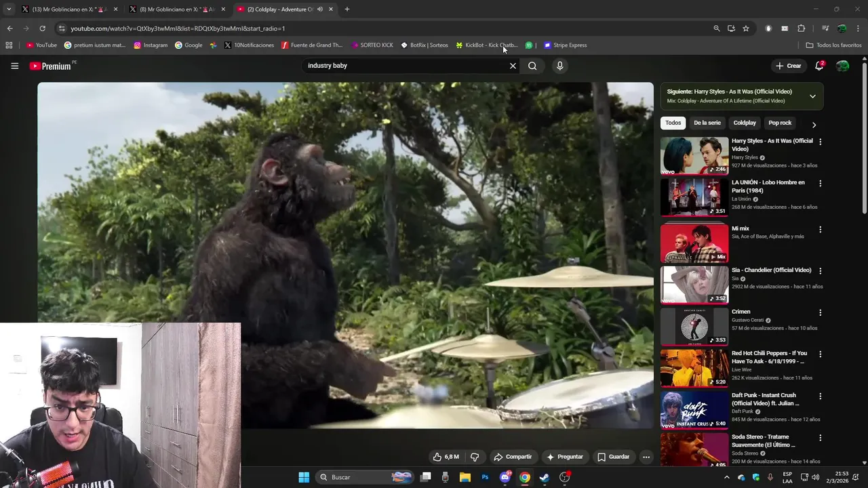Select the Todos filter chip
The height and width of the screenshot is (488, 868).
click(673, 123)
